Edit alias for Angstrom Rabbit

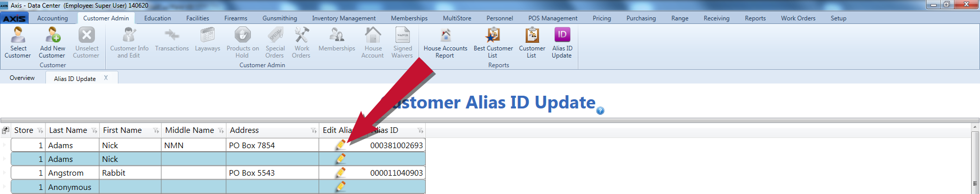[x=340, y=173]
